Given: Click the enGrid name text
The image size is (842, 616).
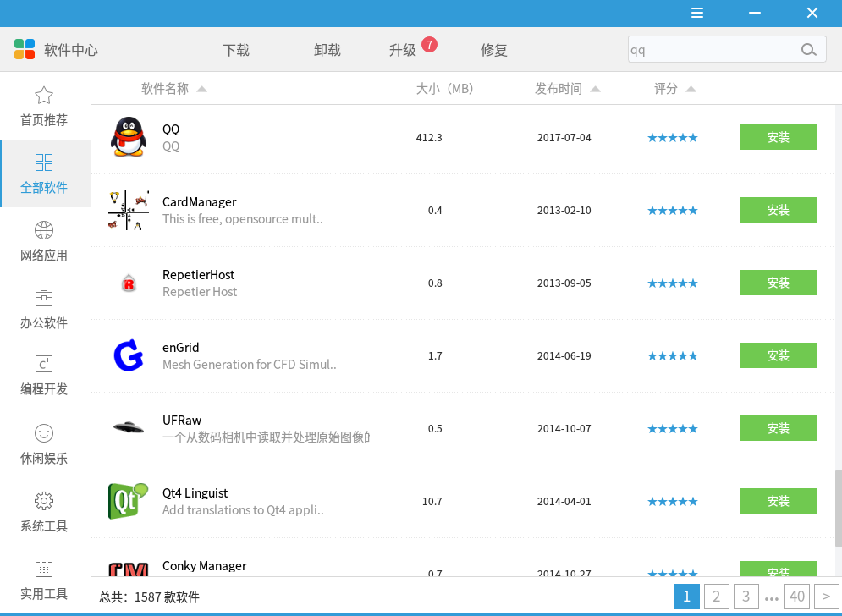Looking at the screenshot, I should [x=180, y=348].
